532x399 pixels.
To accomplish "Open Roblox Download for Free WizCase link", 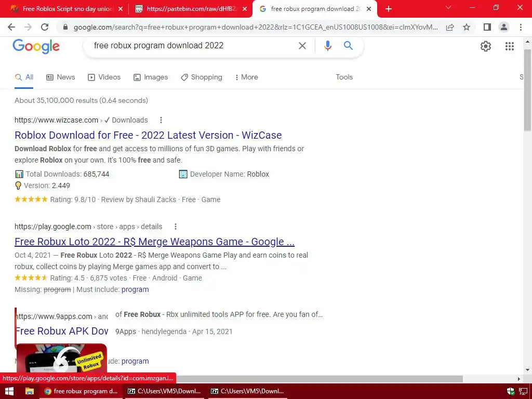I will 148,135.
